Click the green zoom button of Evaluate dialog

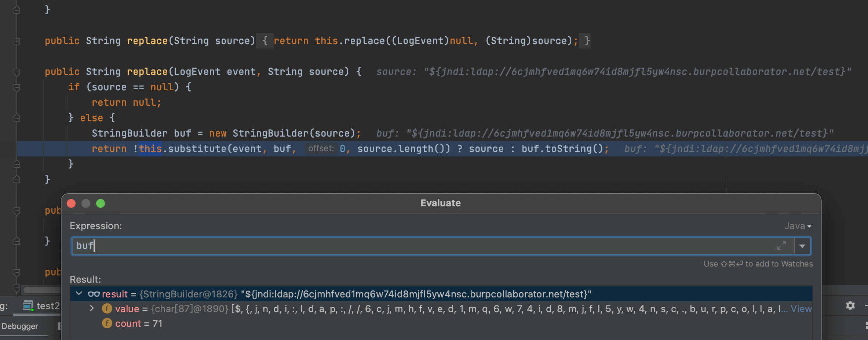tap(101, 203)
